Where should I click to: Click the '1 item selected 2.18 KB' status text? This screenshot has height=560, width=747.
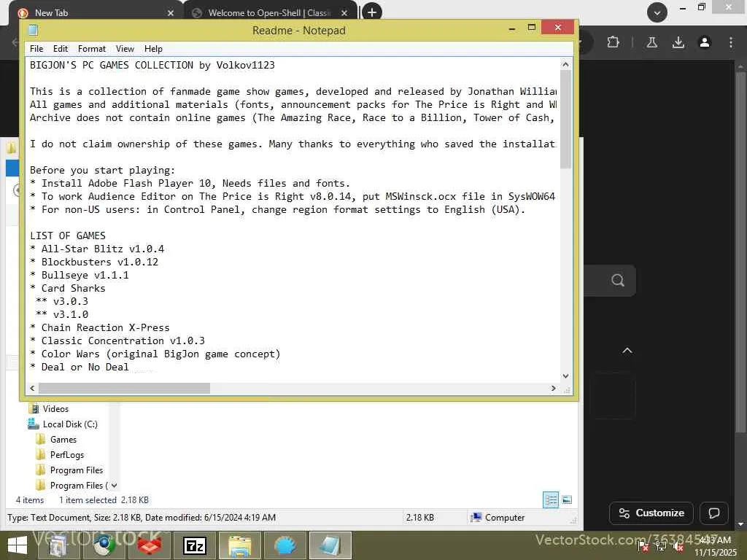104,500
